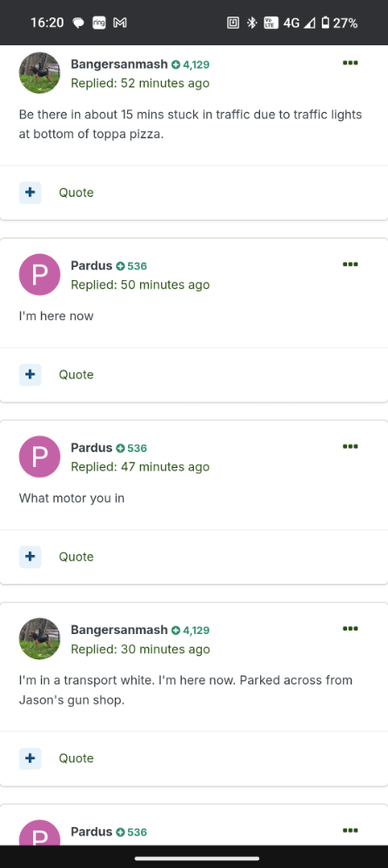Tap the plus icon under "What motor you in"
The width and height of the screenshot is (388, 868).
[30, 557]
